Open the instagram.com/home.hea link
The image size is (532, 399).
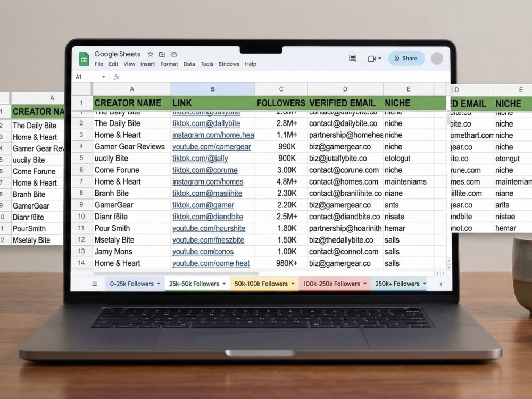(x=213, y=135)
